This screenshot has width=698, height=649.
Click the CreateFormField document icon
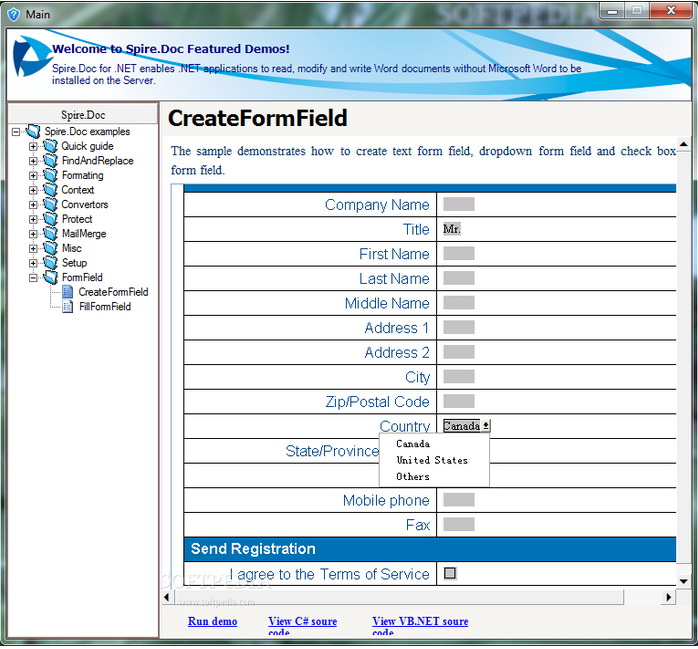coord(68,292)
